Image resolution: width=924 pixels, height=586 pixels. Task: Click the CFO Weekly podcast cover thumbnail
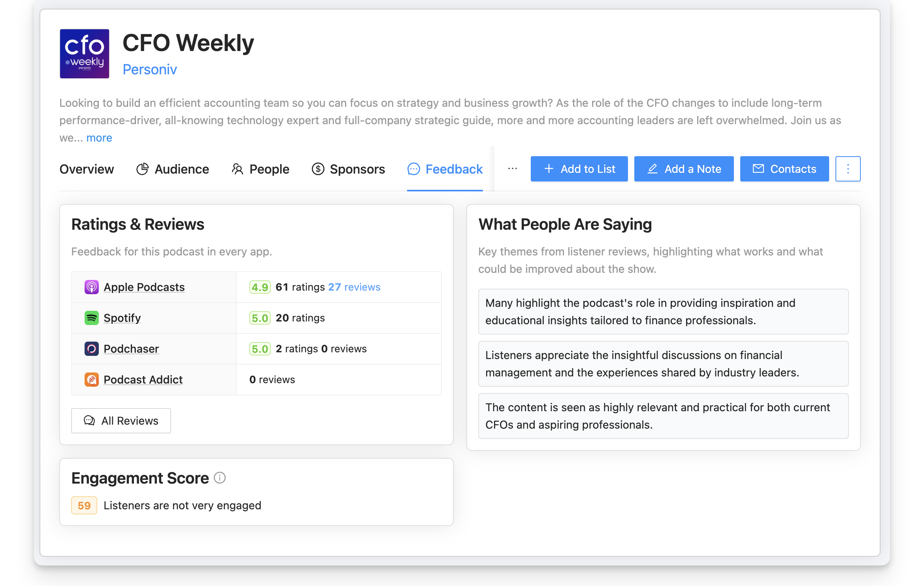coord(84,54)
